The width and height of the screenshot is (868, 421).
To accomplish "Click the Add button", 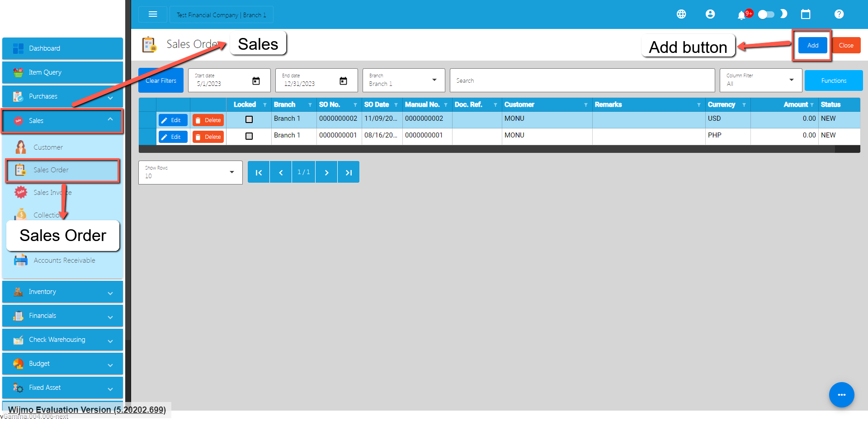I will pyautogui.click(x=812, y=45).
